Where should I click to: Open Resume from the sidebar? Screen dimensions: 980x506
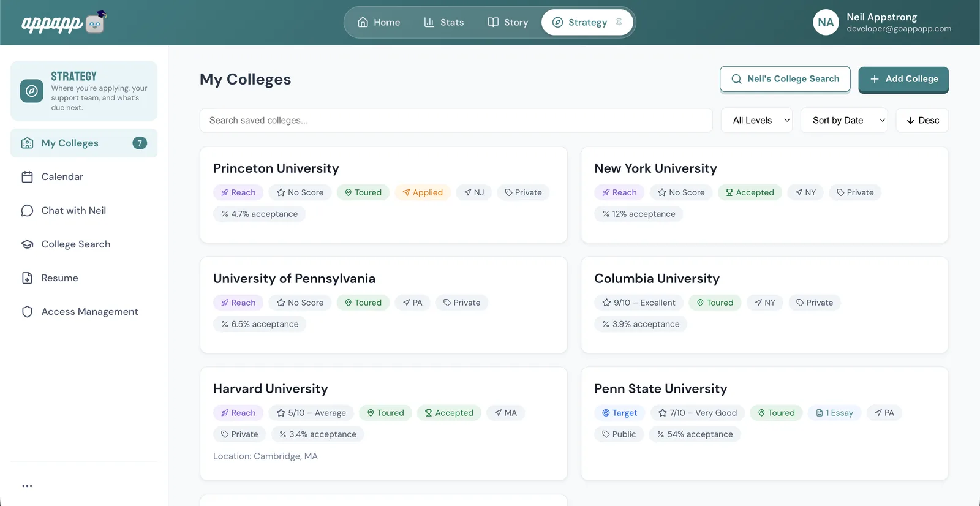tap(84, 278)
